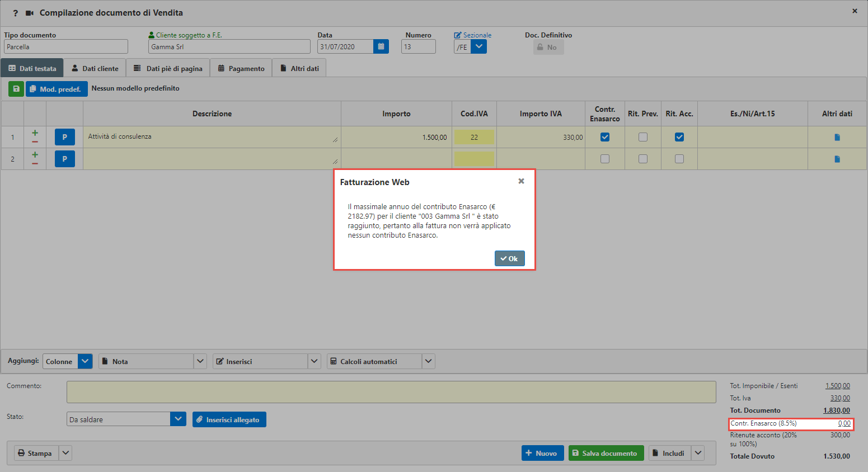Click the Nuovo button
The image size is (868, 472).
pos(542,453)
